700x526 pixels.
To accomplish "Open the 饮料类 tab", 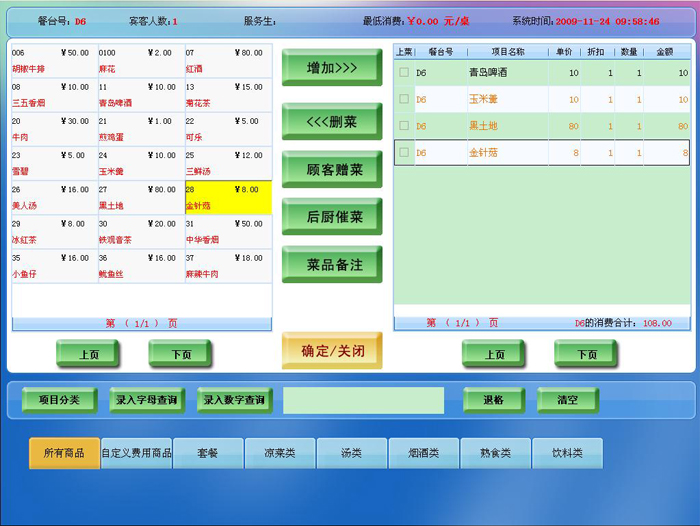I will click(x=567, y=453).
